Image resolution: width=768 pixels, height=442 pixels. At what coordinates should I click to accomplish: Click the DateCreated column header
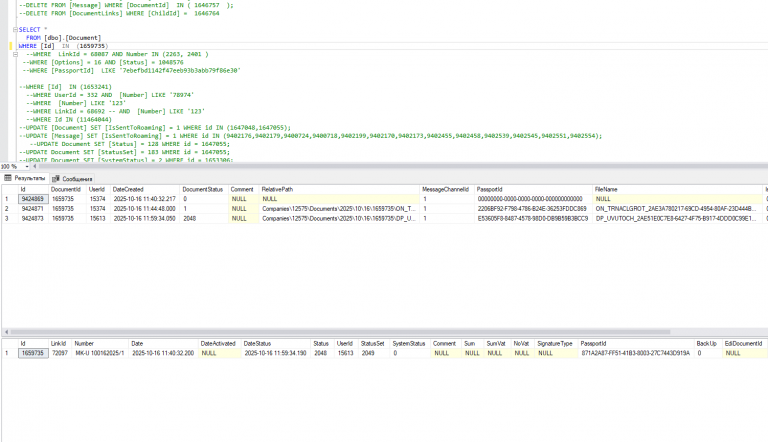pos(128,189)
